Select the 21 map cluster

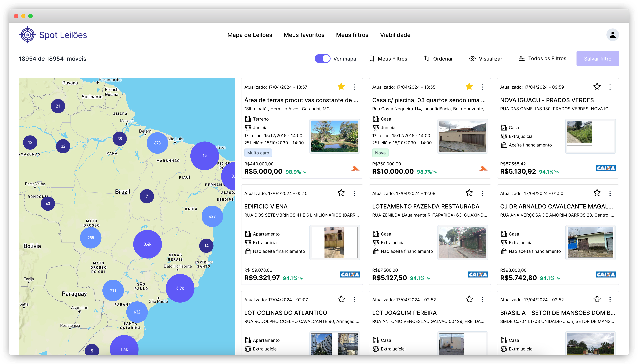(x=58, y=106)
